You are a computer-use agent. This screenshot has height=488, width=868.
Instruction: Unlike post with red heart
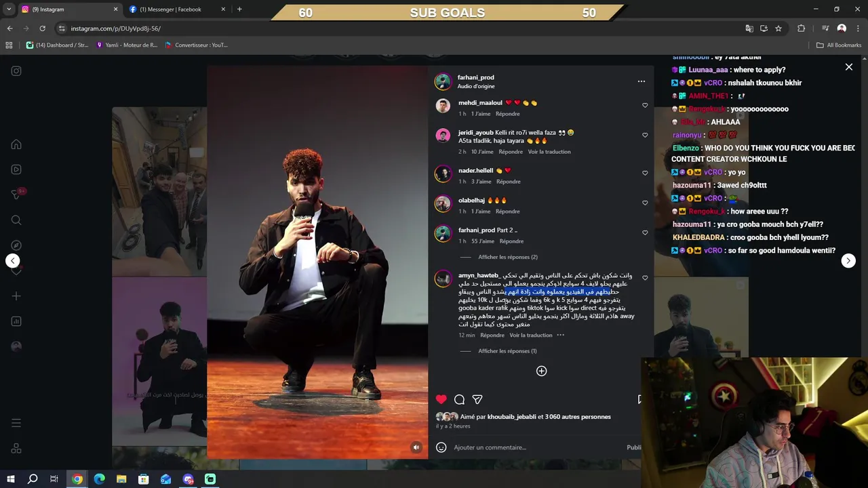click(441, 399)
